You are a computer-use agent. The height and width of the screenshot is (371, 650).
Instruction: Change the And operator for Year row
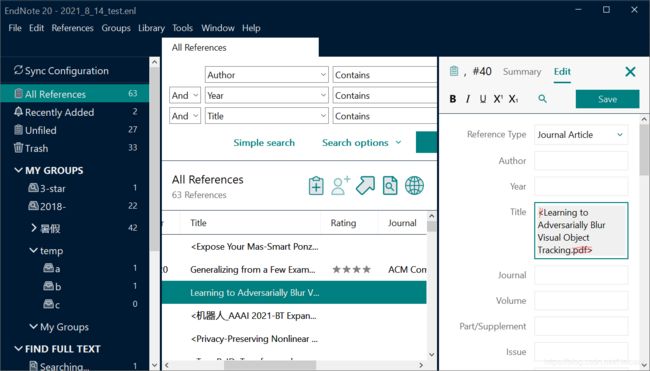pos(185,95)
